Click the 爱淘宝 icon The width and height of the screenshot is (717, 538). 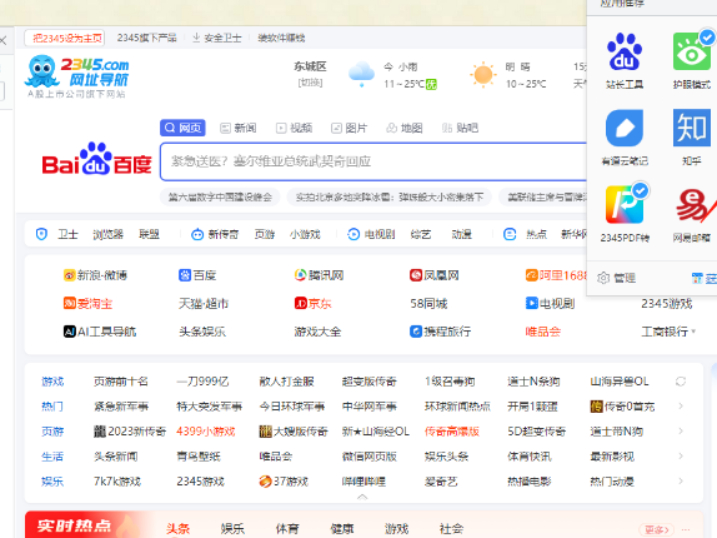69,304
